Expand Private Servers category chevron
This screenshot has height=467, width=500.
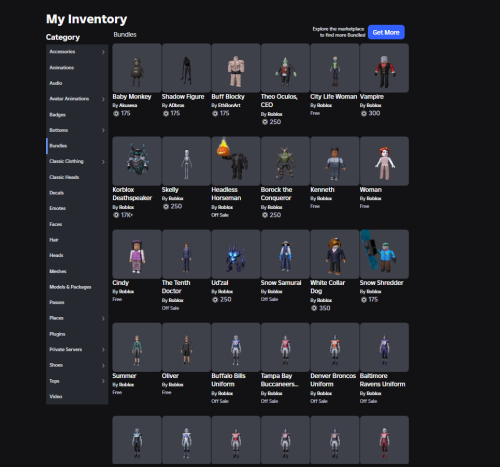103,350
